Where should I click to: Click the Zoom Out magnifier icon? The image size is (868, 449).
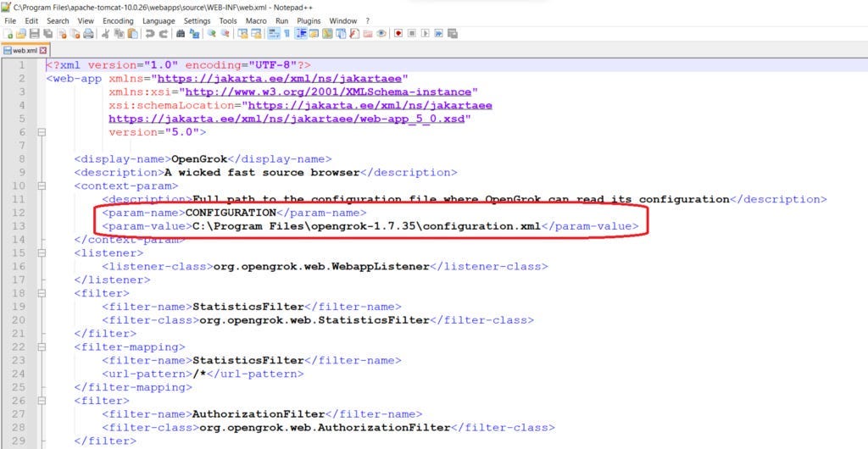coord(225,34)
